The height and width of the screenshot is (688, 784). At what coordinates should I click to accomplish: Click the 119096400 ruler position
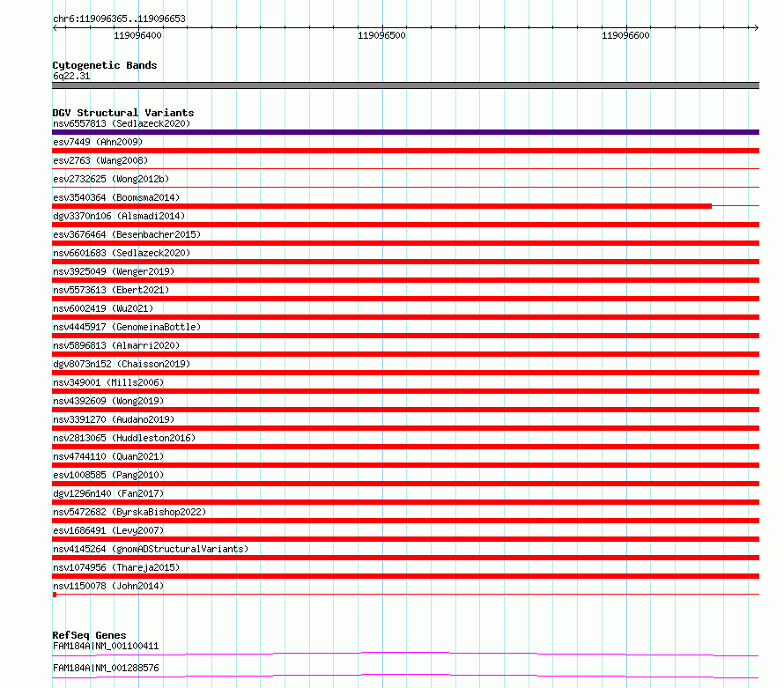click(x=137, y=35)
